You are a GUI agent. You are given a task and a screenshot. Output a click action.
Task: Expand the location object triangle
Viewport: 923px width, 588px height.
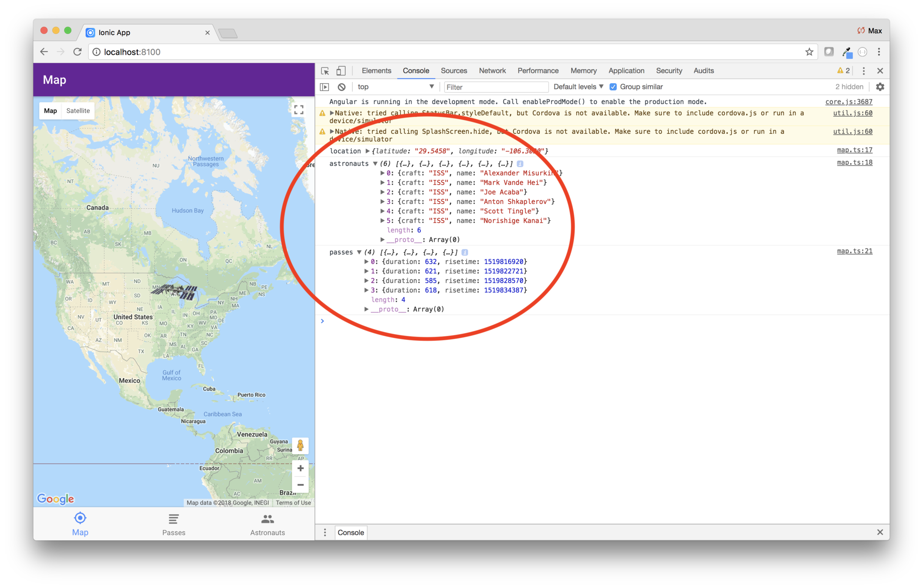(367, 151)
